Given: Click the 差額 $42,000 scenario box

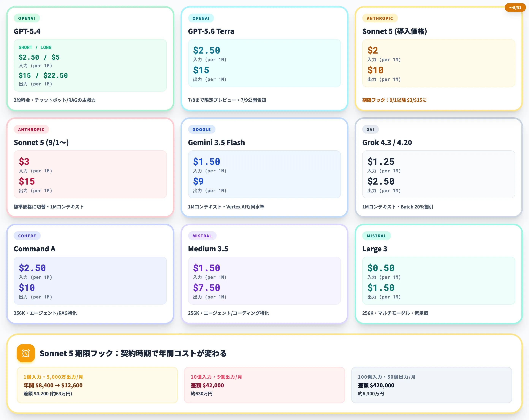Looking at the screenshot, I should pyautogui.click(x=264, y=385).
